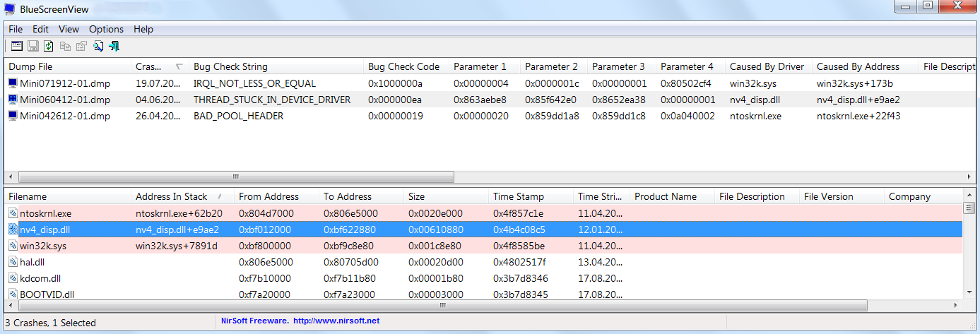Click the Find magnifier toolbar icon
The image size is (980, 334).
[98, 47]
